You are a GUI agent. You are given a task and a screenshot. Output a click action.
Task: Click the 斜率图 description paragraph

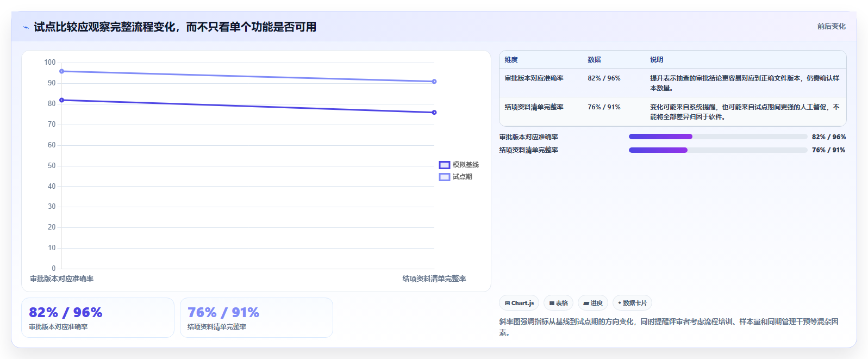[669, 327]
